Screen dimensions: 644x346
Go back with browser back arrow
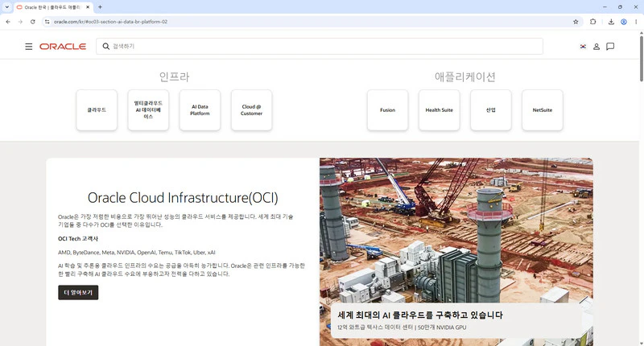tap(8, 22)
